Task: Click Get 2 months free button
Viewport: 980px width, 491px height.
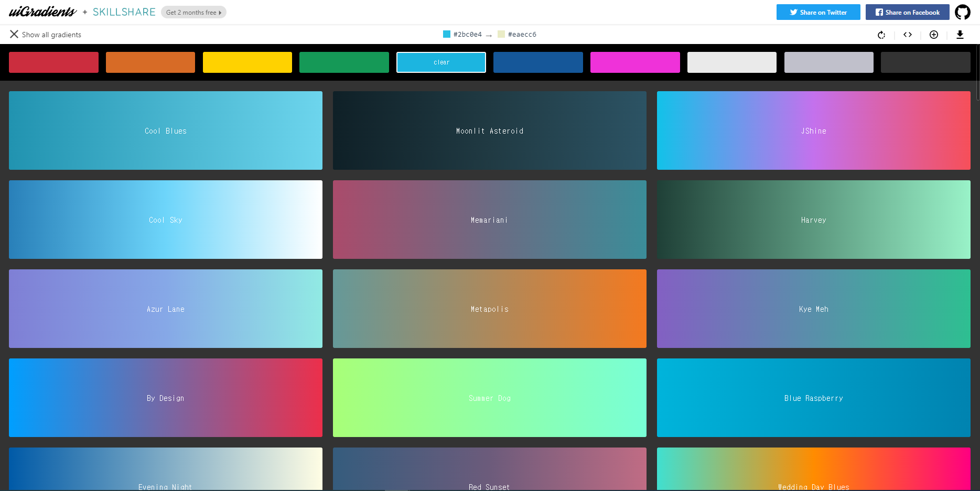Action: pos(193,12)
